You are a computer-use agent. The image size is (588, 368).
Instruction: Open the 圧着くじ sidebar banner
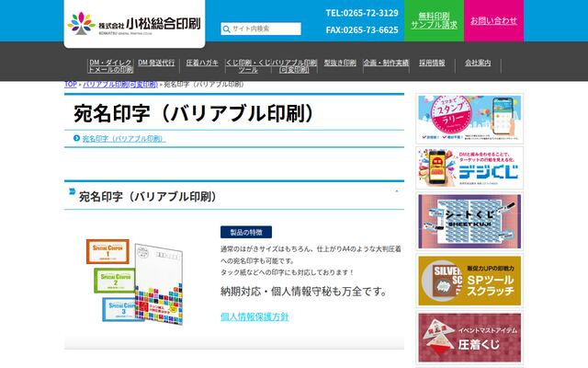tap(469, 338)
